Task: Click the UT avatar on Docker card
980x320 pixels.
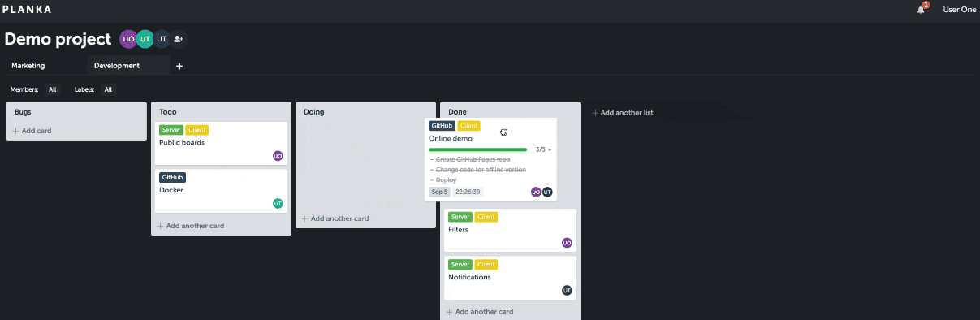Action: click(x=278, y=203)
